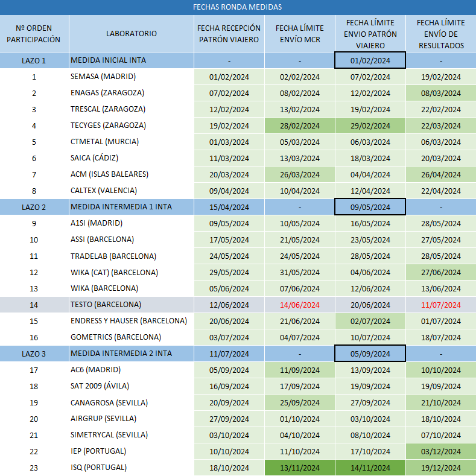Select the 14/11/2024 cell
This screenshot has height=476, width=476.
370,468
